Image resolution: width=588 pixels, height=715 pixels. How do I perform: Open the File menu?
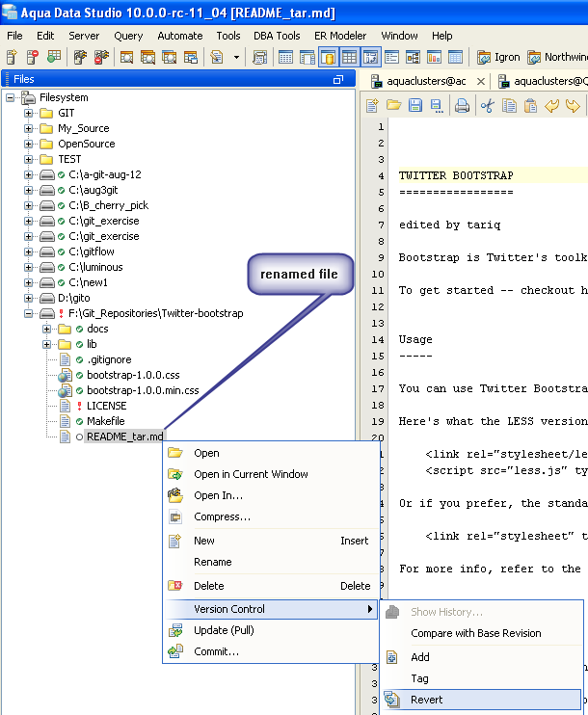coord(14,36)
